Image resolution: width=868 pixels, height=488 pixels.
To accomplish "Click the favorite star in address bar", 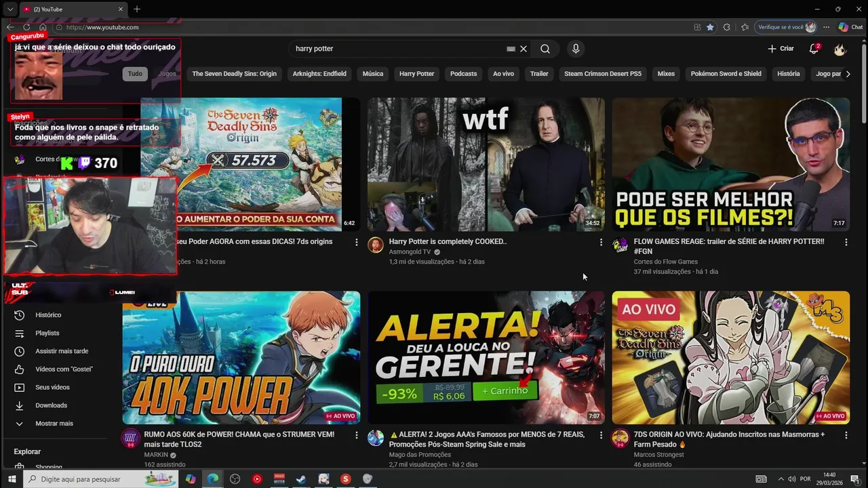I will (x=710, y=27).
